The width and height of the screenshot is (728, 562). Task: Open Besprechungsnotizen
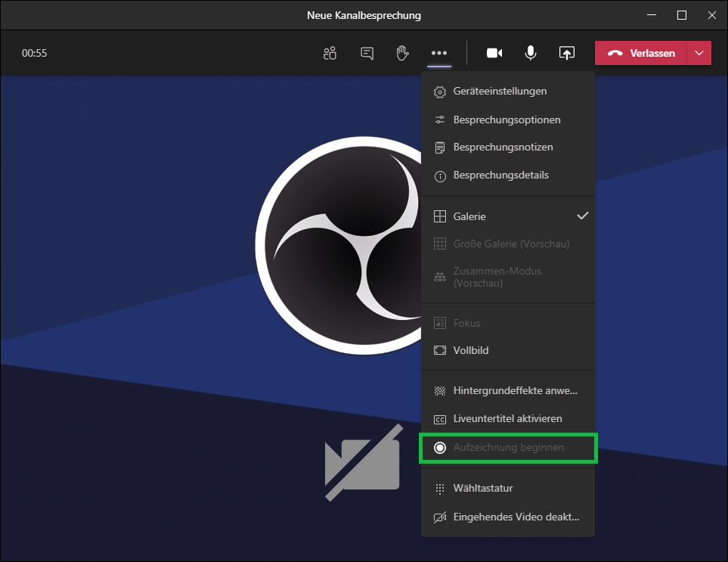[508, 147]
